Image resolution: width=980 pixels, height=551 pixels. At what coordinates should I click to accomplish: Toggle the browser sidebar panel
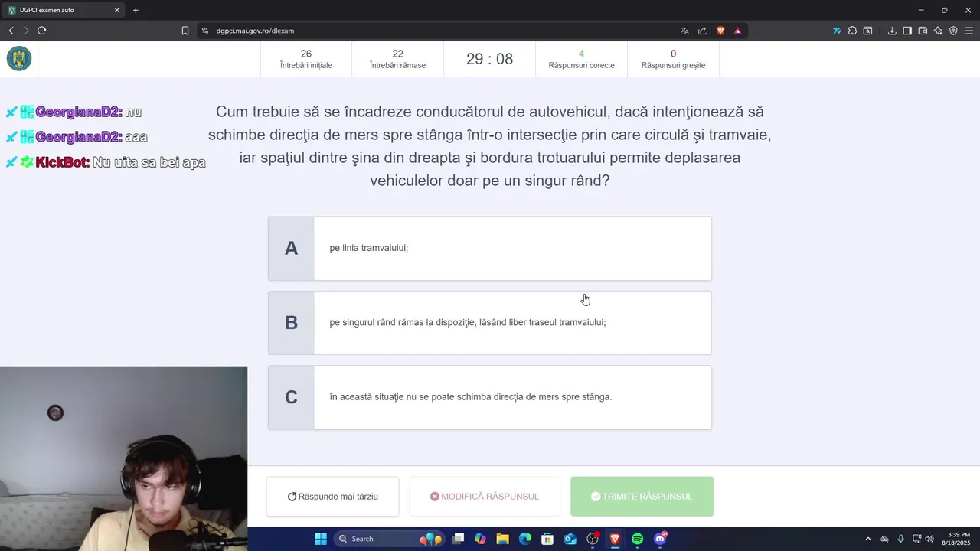(x=907, y=31)
